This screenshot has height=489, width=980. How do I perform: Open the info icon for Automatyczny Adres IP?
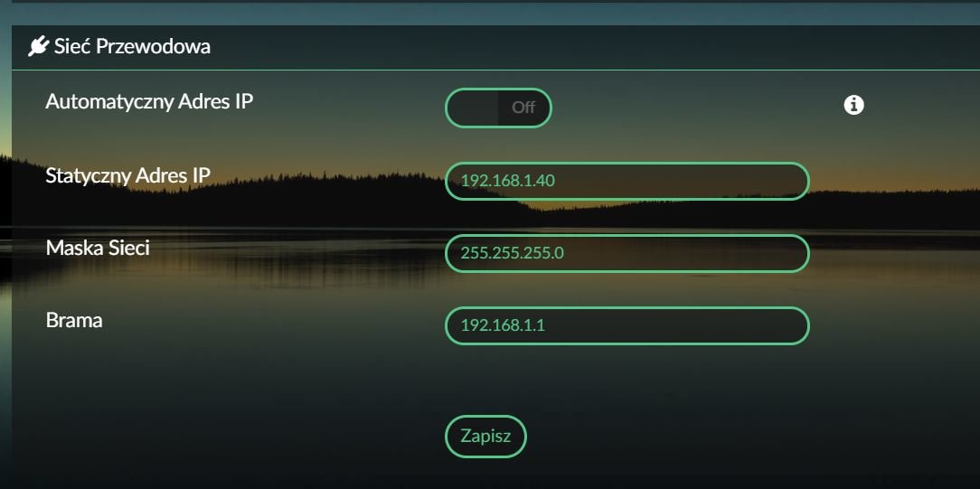853,105
